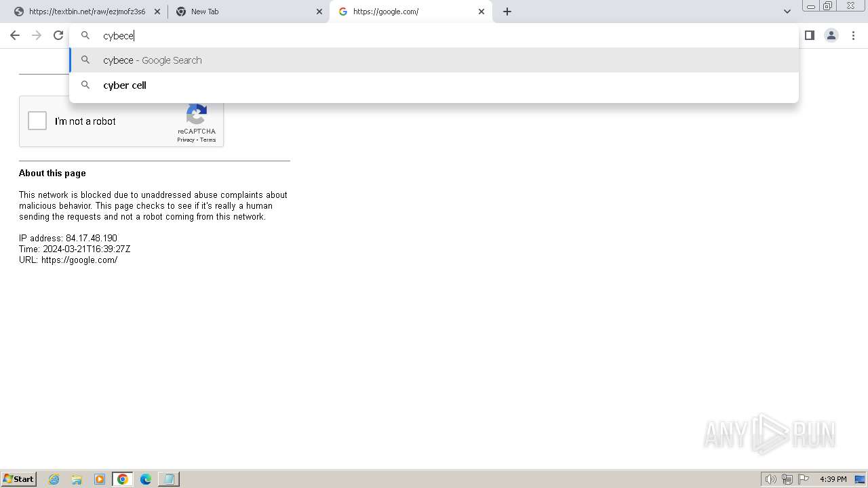Click the reCAPTCHA logo
Screen dimensions: 868x488
(197, 115)
